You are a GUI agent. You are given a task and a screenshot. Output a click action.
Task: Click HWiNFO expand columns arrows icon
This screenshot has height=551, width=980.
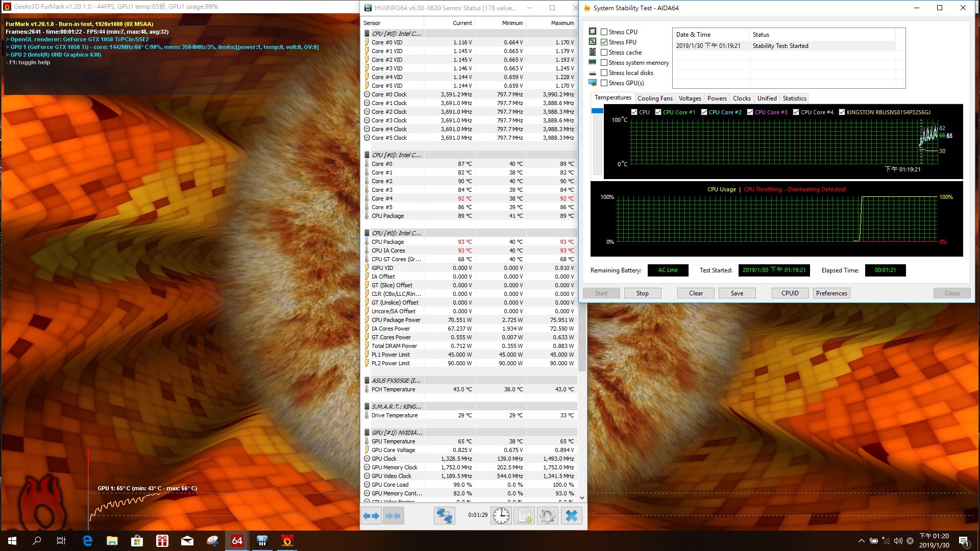371,516
